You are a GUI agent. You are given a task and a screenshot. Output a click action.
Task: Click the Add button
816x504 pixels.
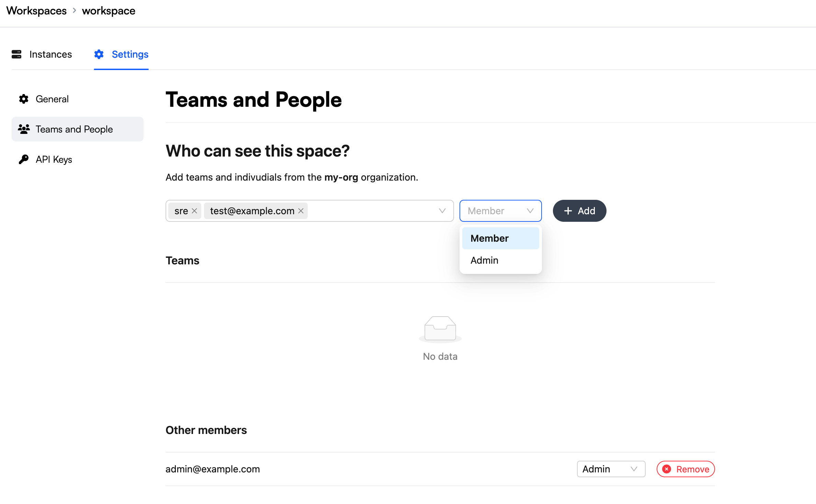(x=579, y=211)
